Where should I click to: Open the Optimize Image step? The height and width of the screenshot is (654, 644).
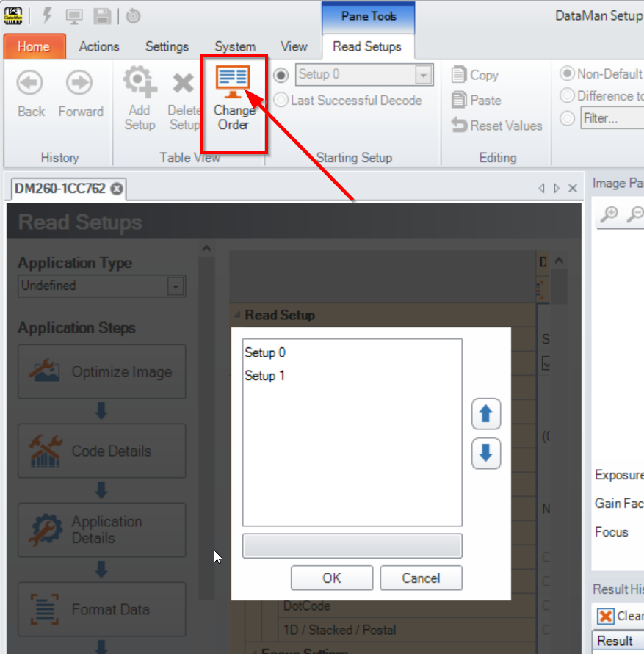101,371
